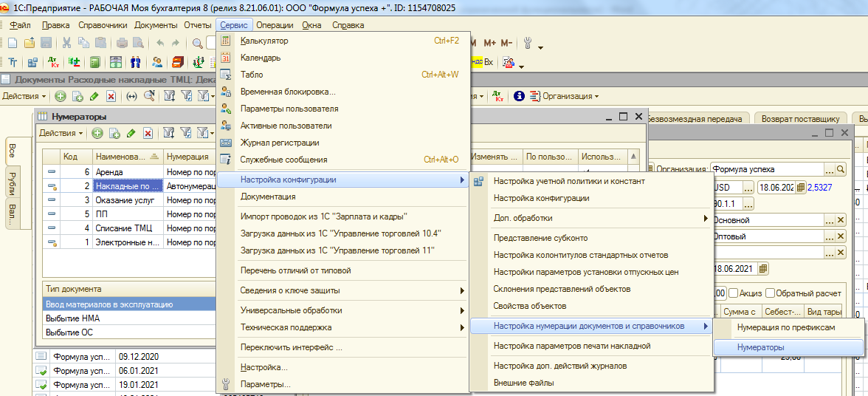Screen dimensions: 868x396
Task: Click the pencil Edit icon in Нумераторы toolbar
Action: [131, 133]
